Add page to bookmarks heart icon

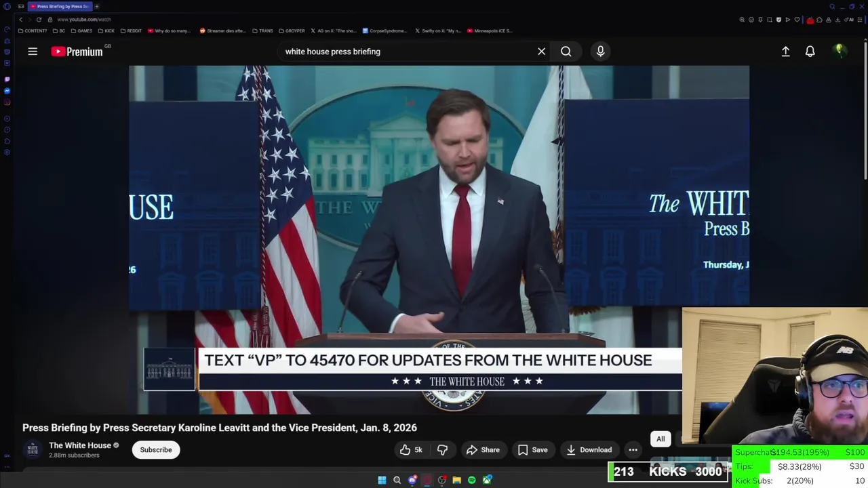pos(797,20)
